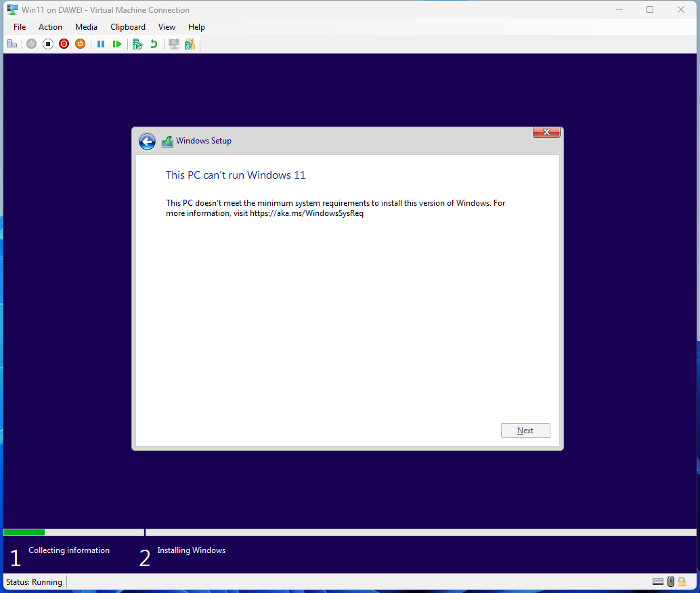Close the Virtual Machine Connection window

[x=681, y=10]
